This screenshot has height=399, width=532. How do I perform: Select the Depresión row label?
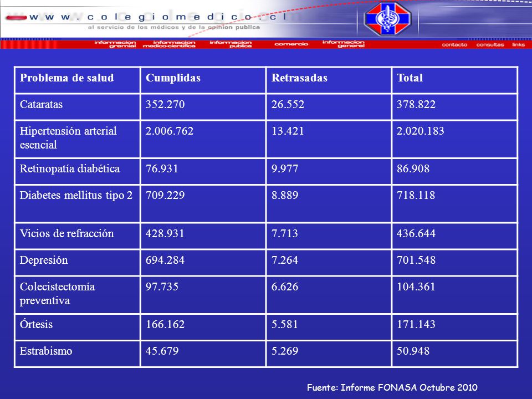44,260
